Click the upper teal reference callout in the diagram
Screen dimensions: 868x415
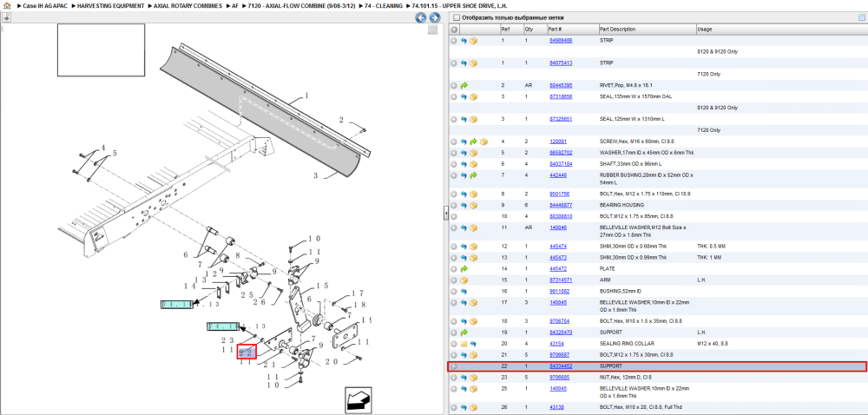[x=177, y=305]
